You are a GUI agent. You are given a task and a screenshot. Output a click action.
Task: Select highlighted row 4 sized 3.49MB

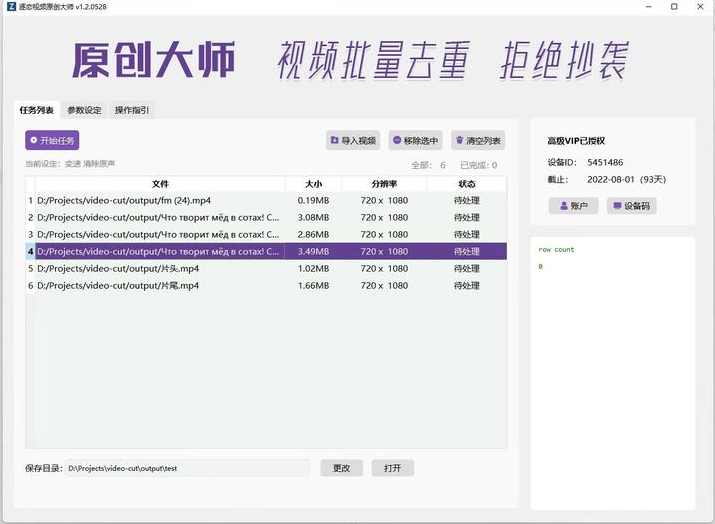coord(266,251)
